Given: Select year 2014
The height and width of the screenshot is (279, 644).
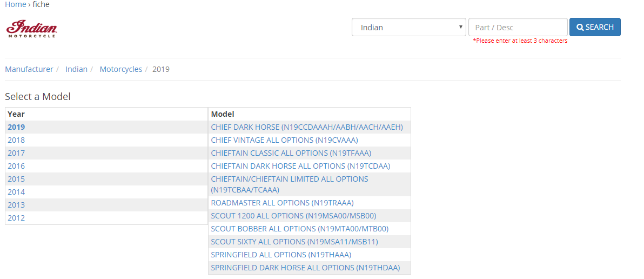Looking at the screenshot, I should pyautogui.click(x=16, y=192).
